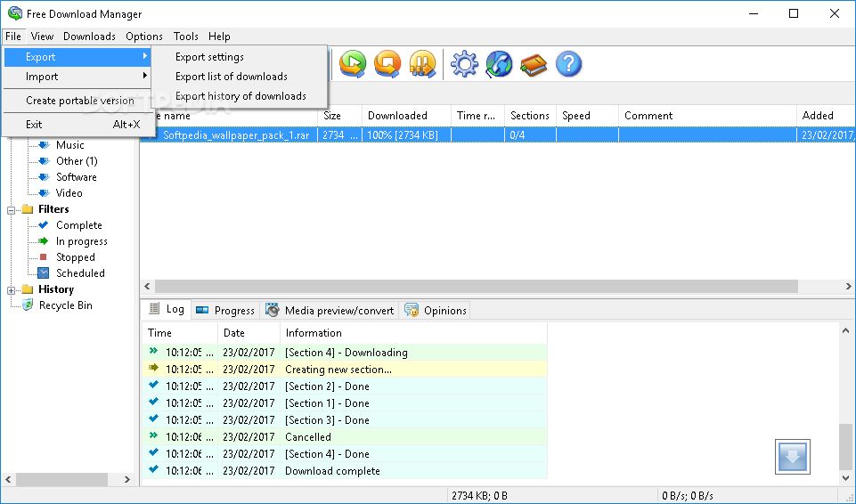This screenshot has width=856, height=504.
Task: Click the Recycle Bin icon in the tree
Action: (28, 305)
